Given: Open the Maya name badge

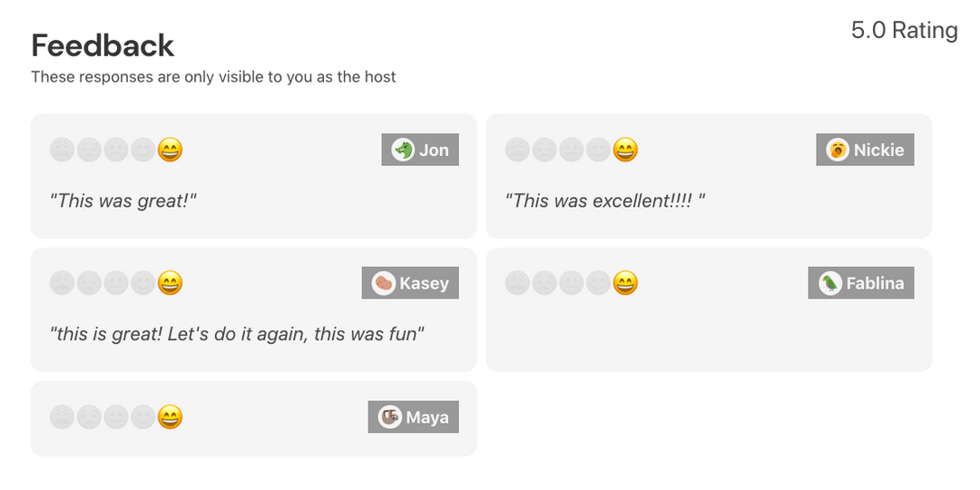Looking at the screenshot, I should click(x=413, y=416).
